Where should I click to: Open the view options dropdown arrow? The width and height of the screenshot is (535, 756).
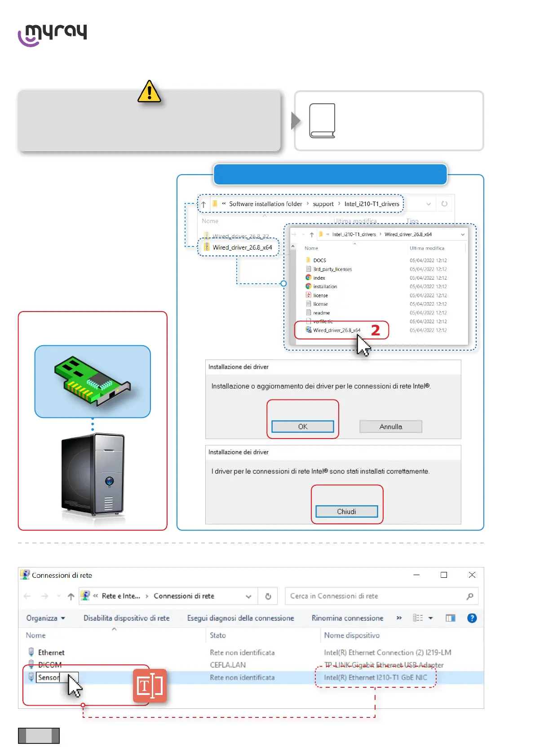430,618
